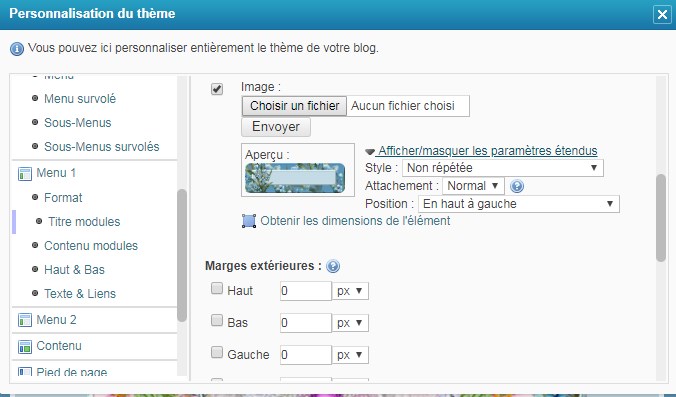Screen dimensions: 676x397
Task: Open the Menu 2 section icon
Action: (x=25, y=320)
